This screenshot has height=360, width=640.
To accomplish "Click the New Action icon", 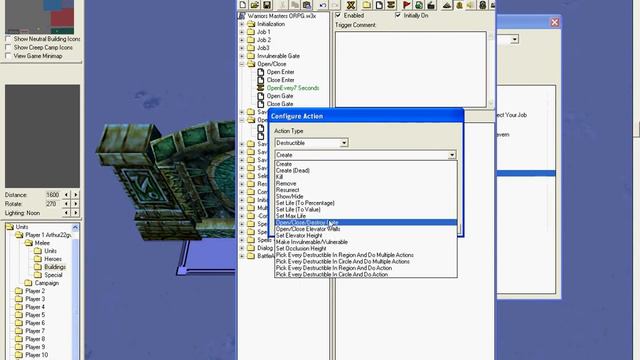I will coord(431,5).
